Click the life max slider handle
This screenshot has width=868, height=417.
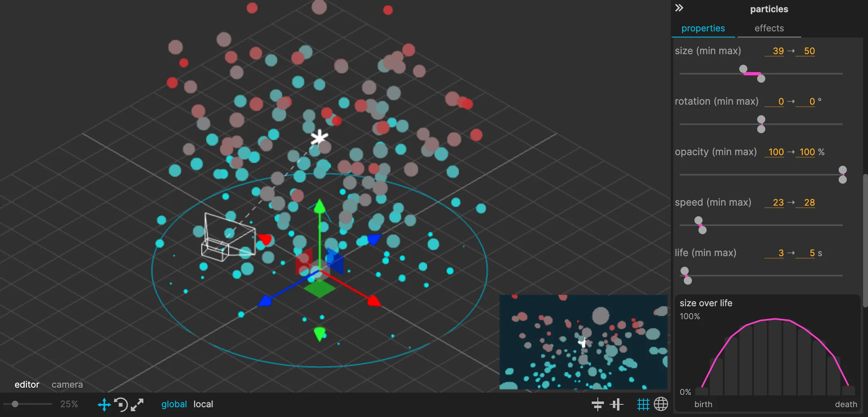(688, 281)
